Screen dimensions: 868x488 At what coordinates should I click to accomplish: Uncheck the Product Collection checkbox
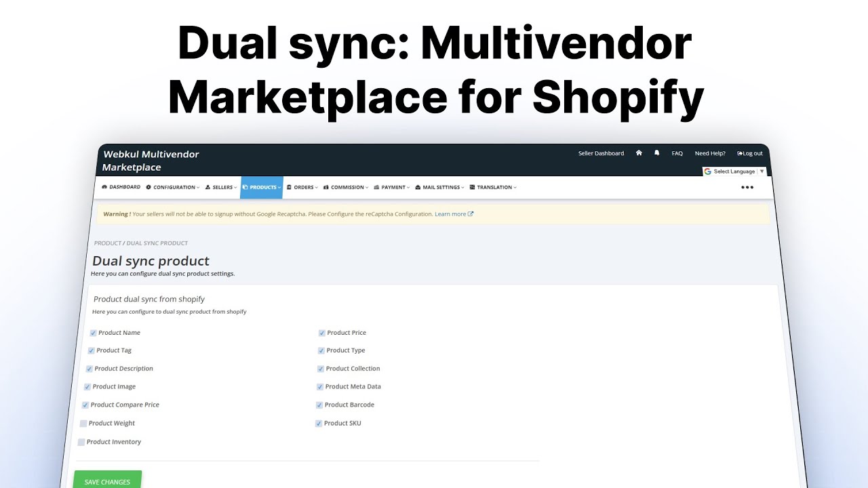pos(321,369)
